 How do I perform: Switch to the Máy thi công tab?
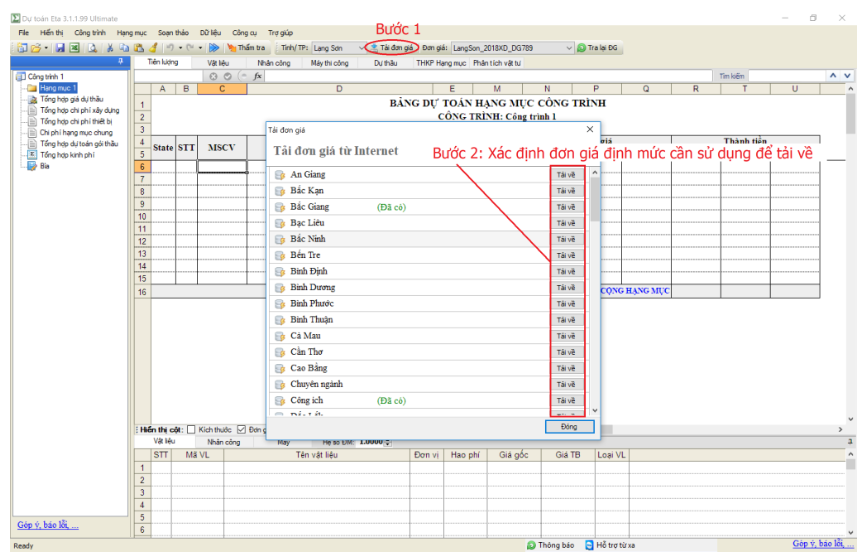click(329, 63)
